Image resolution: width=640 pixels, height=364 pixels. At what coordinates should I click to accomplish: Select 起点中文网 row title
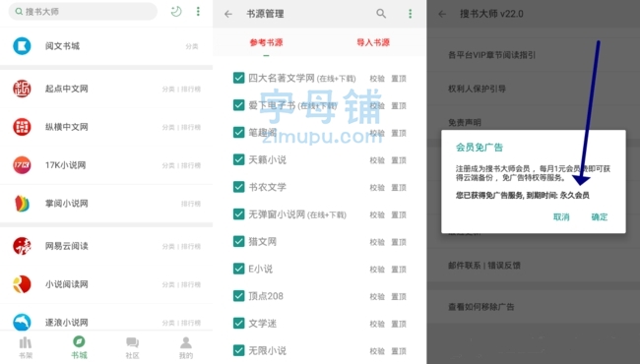click(67, 89)
